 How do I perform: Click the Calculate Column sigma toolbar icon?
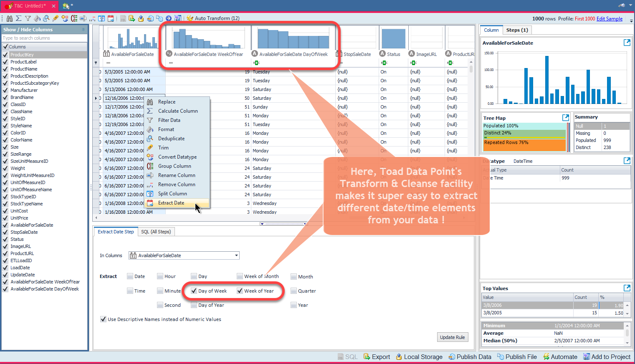[x=19, y=18]
